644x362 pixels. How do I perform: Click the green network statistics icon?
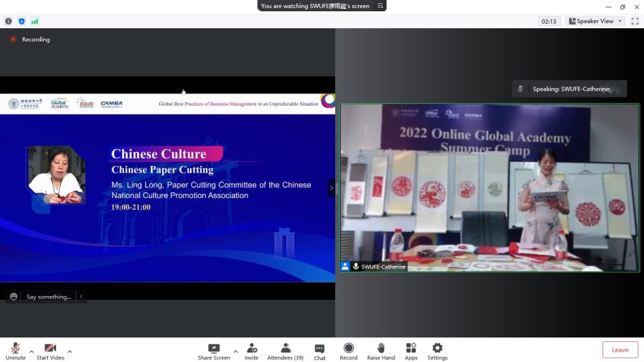(35, 21)
